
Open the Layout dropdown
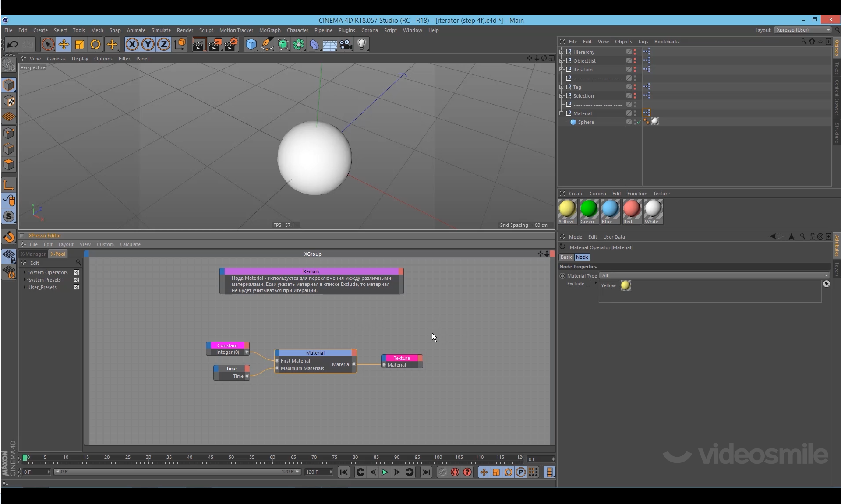(x=803, y=30)
